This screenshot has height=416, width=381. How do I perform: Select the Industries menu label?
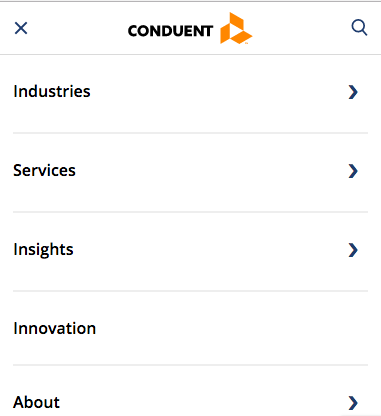tap(52, 91)
